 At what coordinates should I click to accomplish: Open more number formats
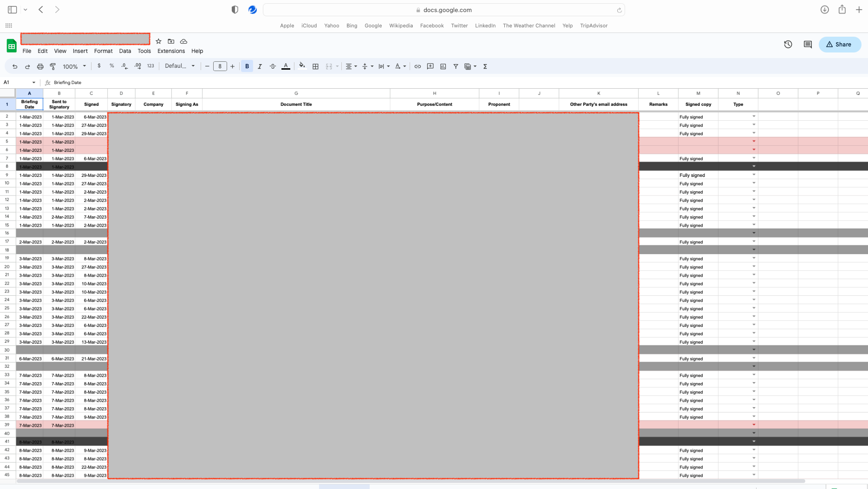coord(150,66)
